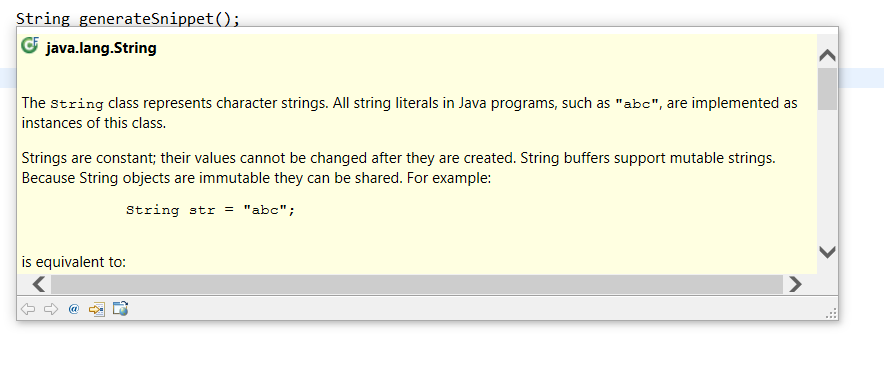Viewport: 884px width, 371px height.
Task: Click the code sample String str = "abc";
Action: pyautogui.click(x=210, y=210)
